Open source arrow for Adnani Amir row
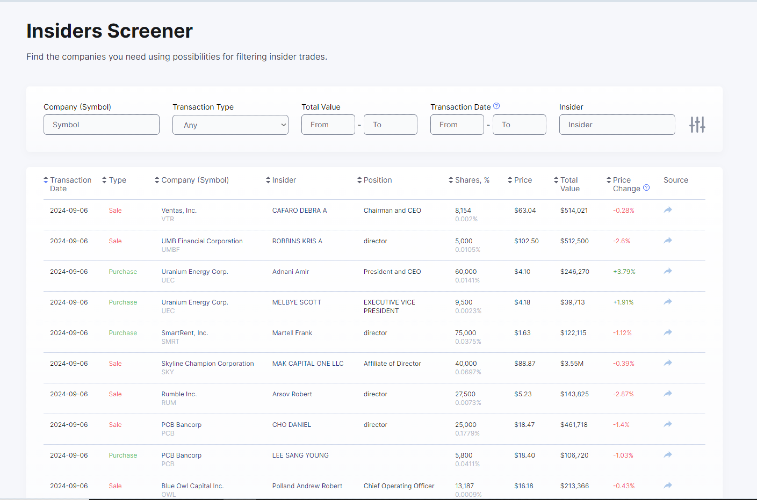The image size is (757, 500). (x=668, y=271)
